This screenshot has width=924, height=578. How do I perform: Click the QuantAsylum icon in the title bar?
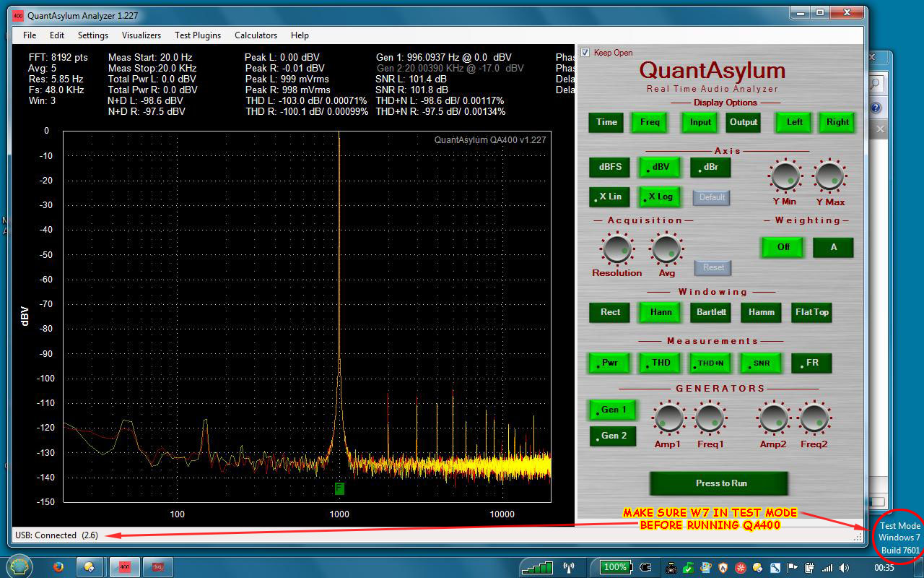[x=18, y=15]
